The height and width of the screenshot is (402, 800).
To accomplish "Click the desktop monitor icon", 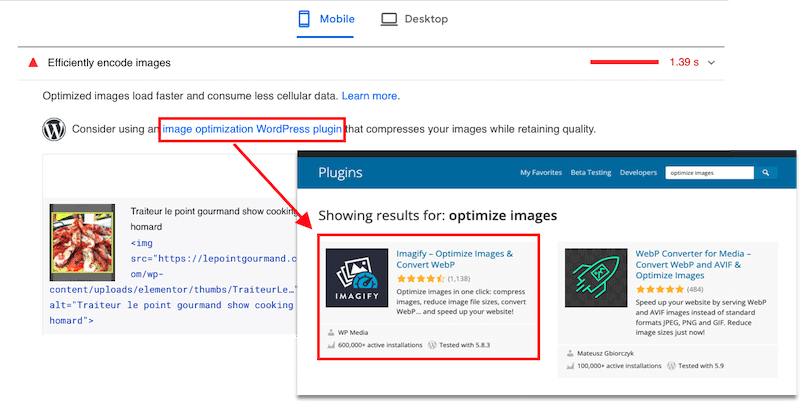I will tap(389, 19).
